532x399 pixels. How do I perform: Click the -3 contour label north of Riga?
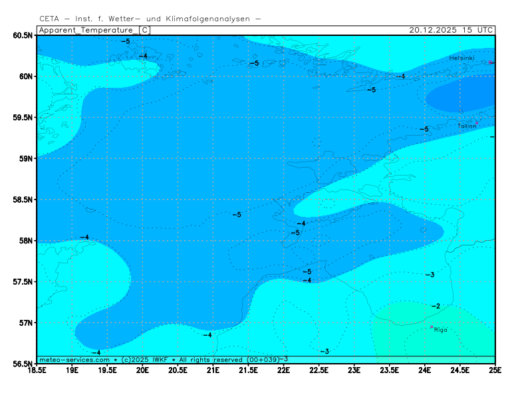[430, 275]
